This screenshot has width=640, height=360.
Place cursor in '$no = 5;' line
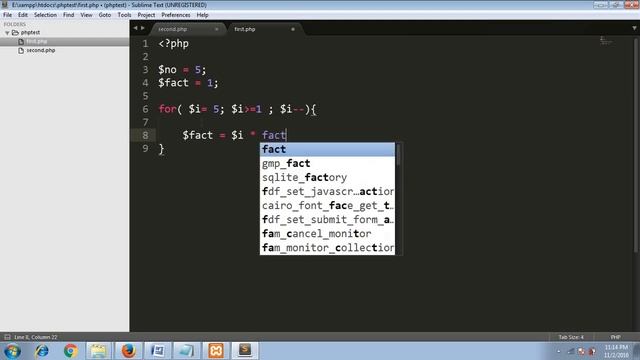point(182,70)
